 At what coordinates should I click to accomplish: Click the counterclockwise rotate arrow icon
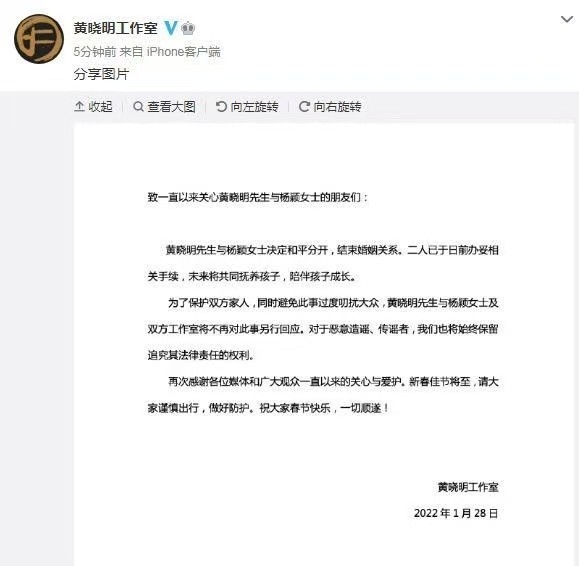click(x=221, y=107)
